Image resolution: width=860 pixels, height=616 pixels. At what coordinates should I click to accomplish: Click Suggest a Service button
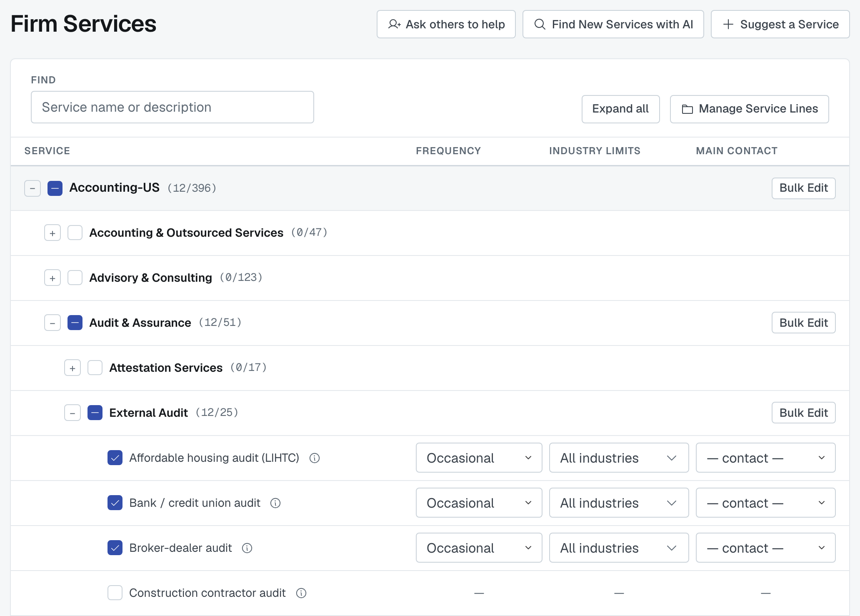[780, 24]
